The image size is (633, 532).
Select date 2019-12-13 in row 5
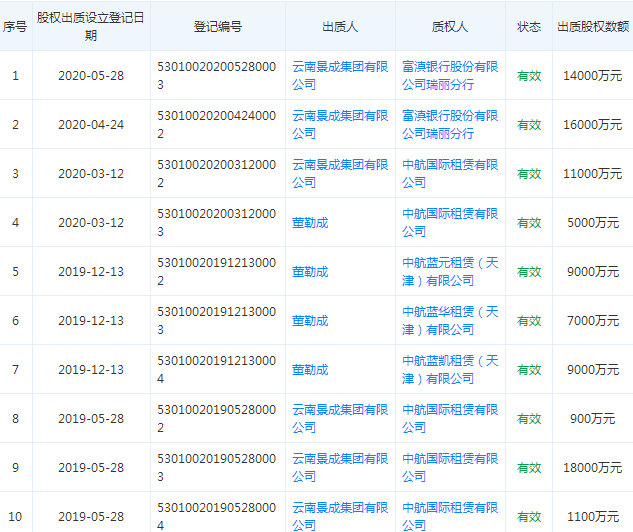click(91, 272)
